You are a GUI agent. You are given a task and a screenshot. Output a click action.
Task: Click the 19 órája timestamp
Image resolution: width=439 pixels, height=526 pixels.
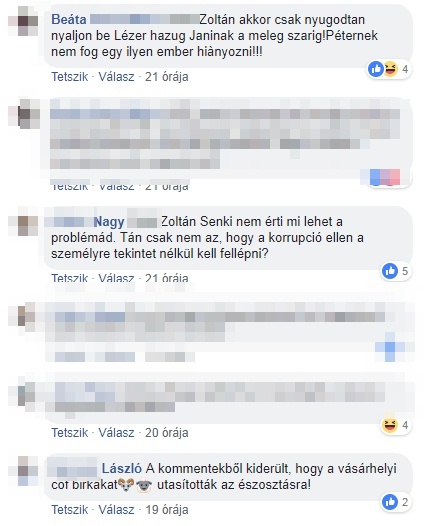pyautogui.click(x=166, y=510)
